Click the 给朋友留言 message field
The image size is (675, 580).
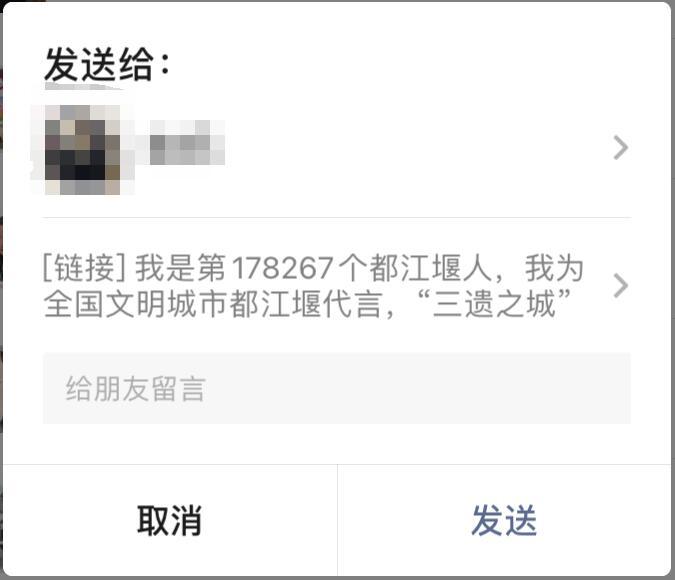[337, 388]
